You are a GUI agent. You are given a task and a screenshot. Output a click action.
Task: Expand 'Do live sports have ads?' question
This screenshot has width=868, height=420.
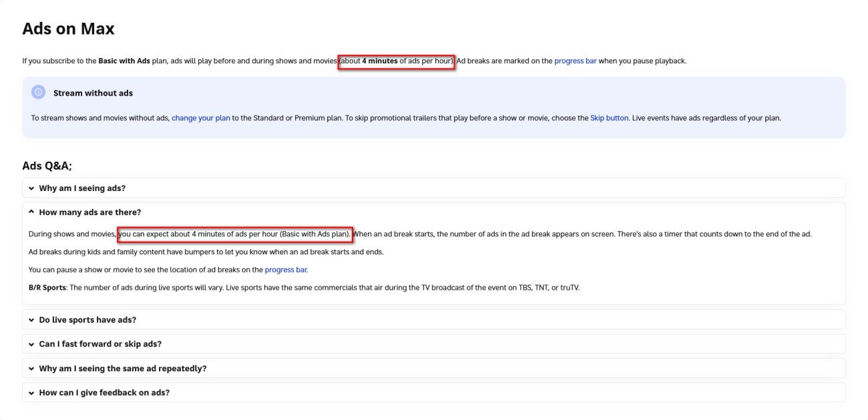pos(87,320)
